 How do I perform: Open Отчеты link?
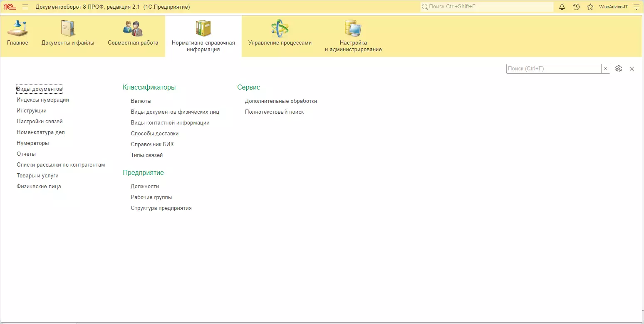click(26, 154)
